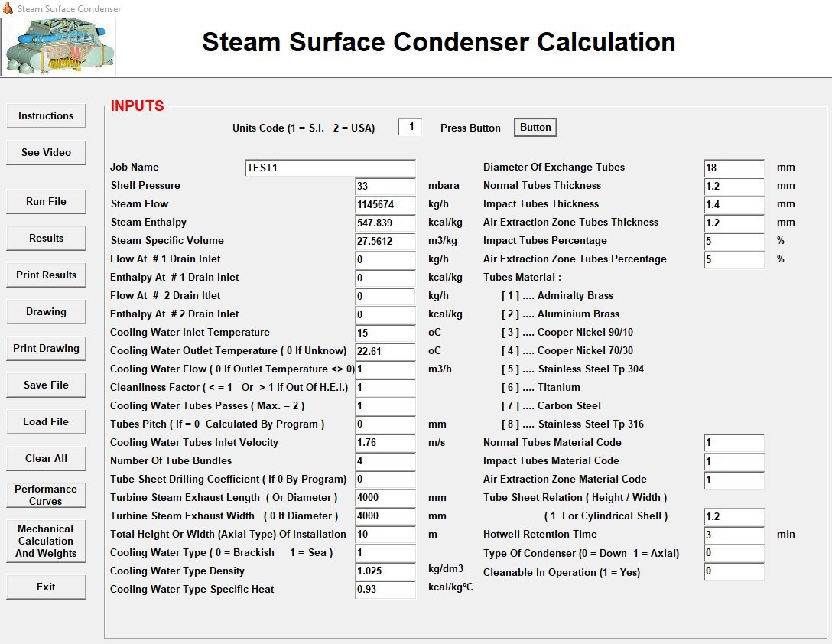
Task: Click Cooling Water Tubes Inlet Velocity field
Action: click(385, 443)
